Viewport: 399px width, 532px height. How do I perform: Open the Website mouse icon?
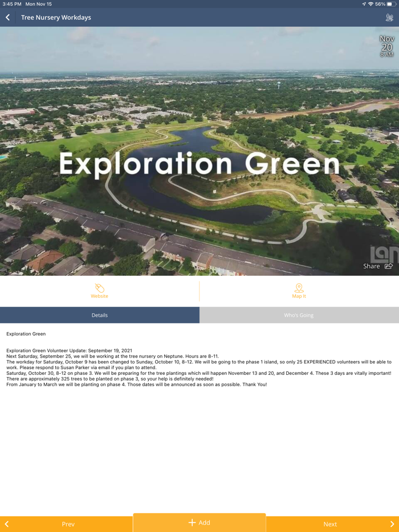pos(100,288)
